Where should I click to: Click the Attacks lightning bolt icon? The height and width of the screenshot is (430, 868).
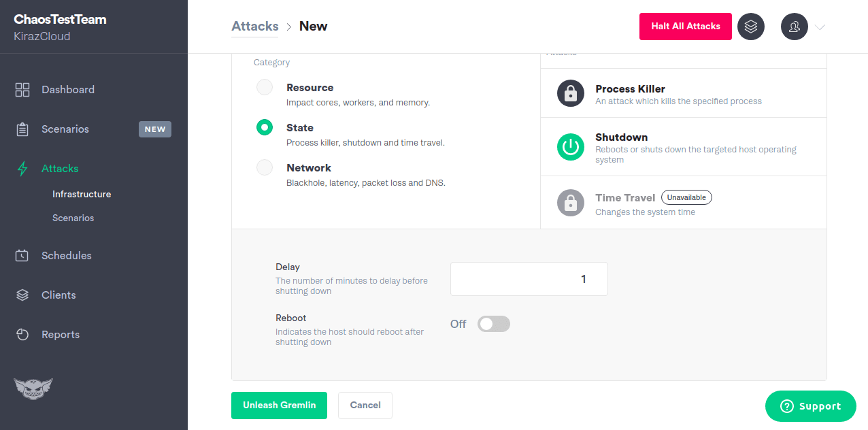click(x=22, y=169)
